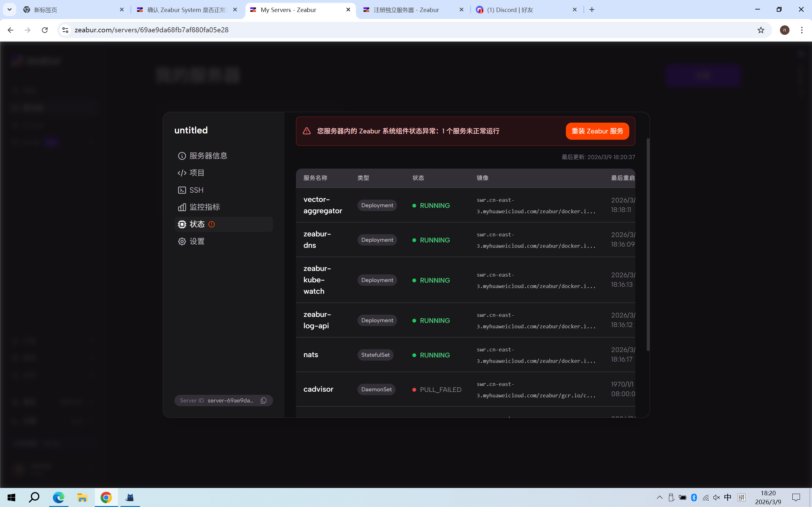Reload the current page
This screenshot has width=812, height=507.
pos(45,30)
